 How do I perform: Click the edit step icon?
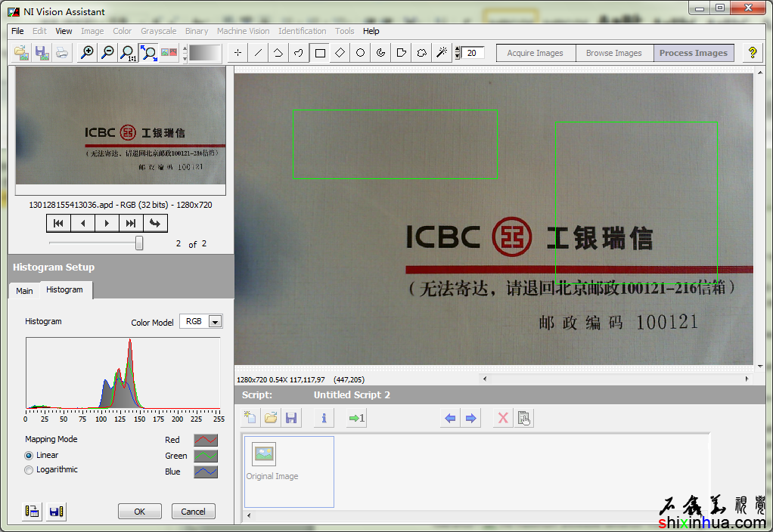click(523, 418)
